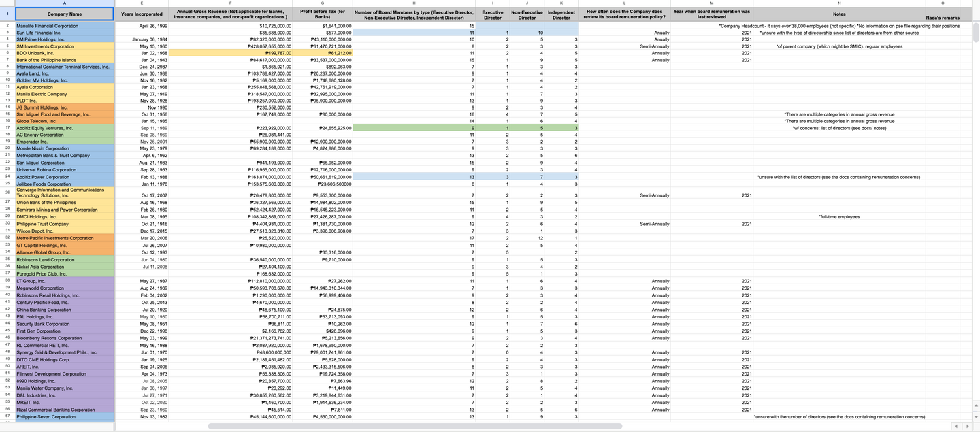This screenshot has width=980, height=432.
Task: Select Rizal Commercial Banking Corporation cell
Action: tap(64, 410)
